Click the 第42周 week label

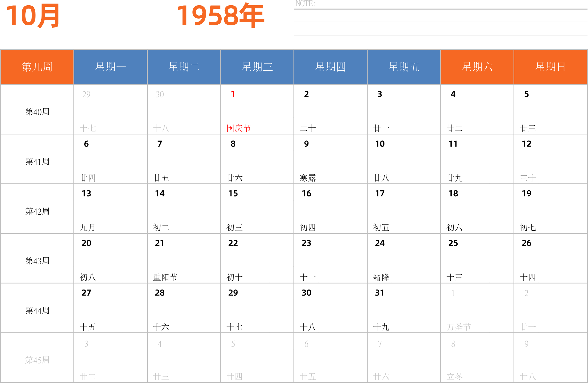[37, 211]
